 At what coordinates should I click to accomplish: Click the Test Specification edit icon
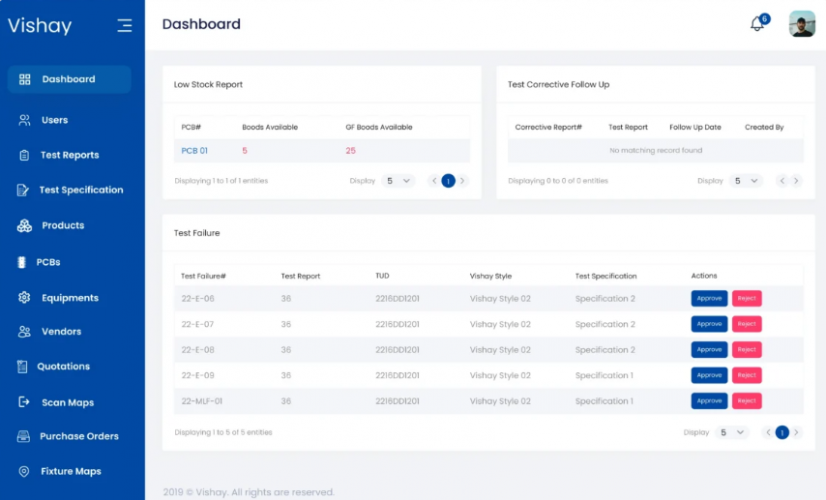(23, 190)
